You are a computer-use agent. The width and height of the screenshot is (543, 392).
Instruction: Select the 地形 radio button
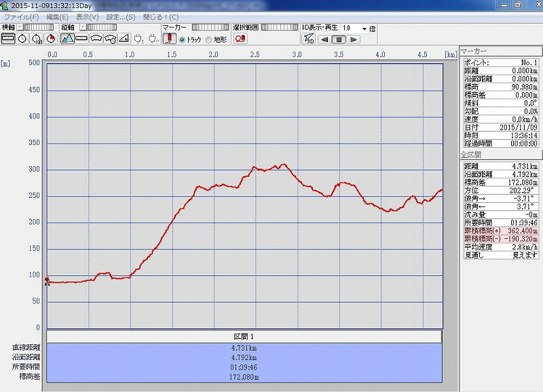click(208, 40)
